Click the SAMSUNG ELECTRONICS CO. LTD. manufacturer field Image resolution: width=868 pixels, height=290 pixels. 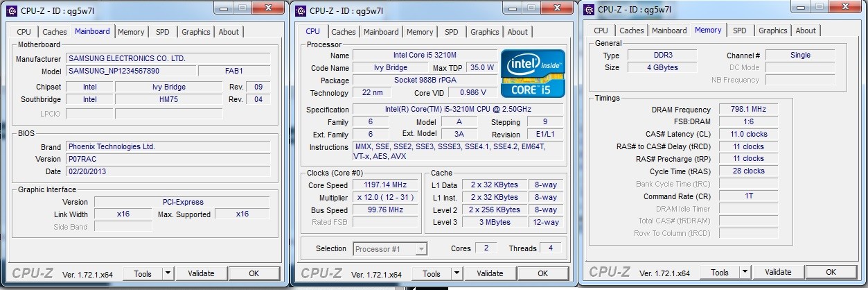[168, 58]
